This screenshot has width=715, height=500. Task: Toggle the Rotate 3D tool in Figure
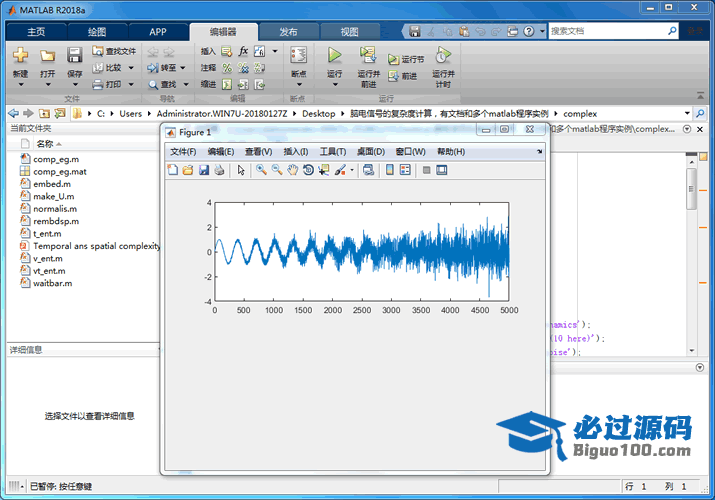[308, 170]
